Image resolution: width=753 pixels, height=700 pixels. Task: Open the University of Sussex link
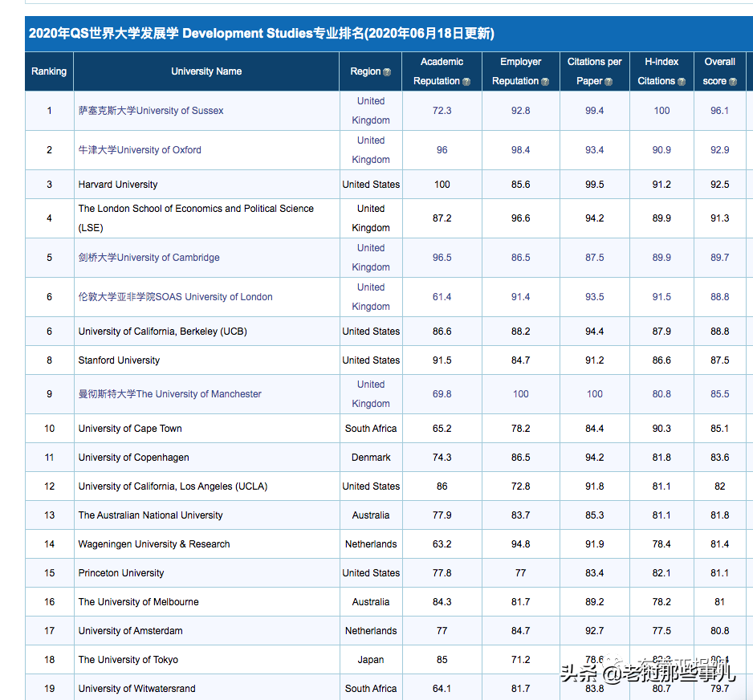[x=151, y=111]
